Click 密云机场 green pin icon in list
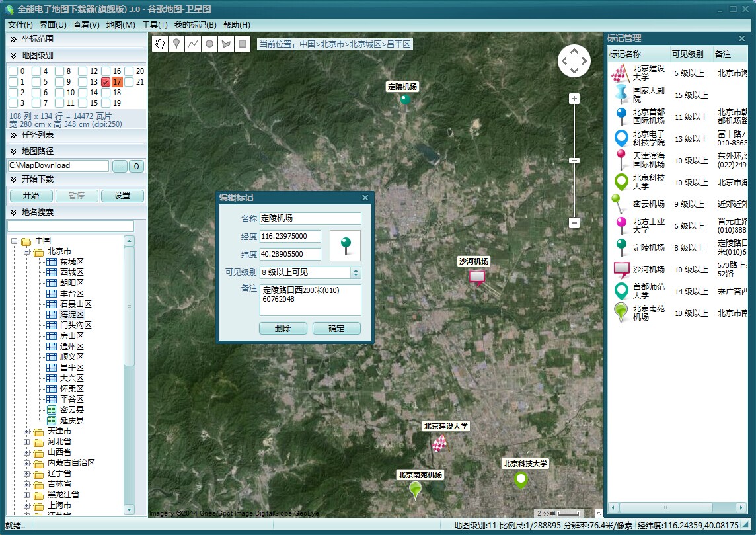The width and height of the screenshot is (756, 535). 617,204
